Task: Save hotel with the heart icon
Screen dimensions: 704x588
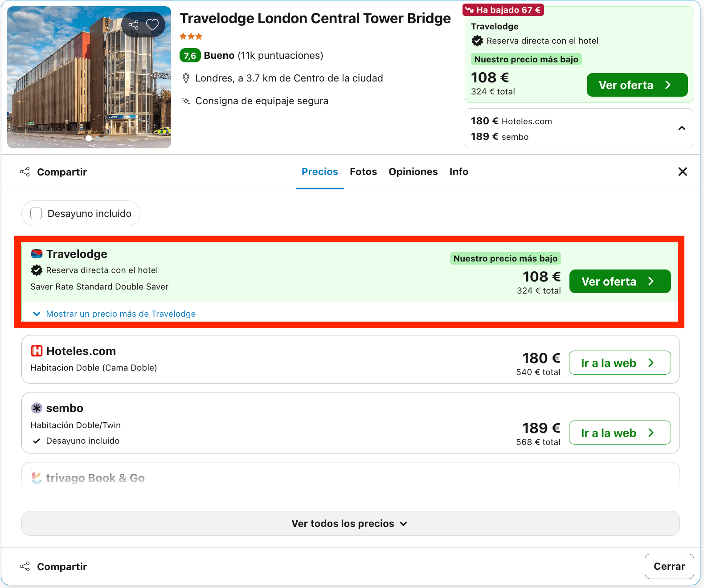Action: click(x=152, y=24)
